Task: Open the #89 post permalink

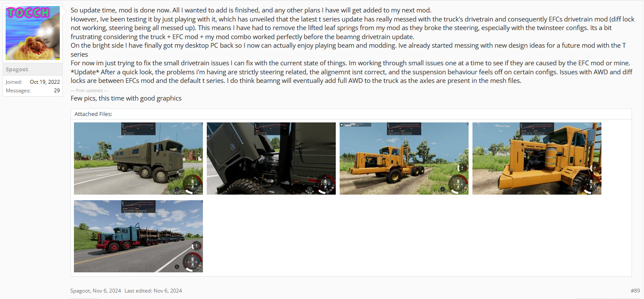Action: pyautogui.click(x=635, y=291)
